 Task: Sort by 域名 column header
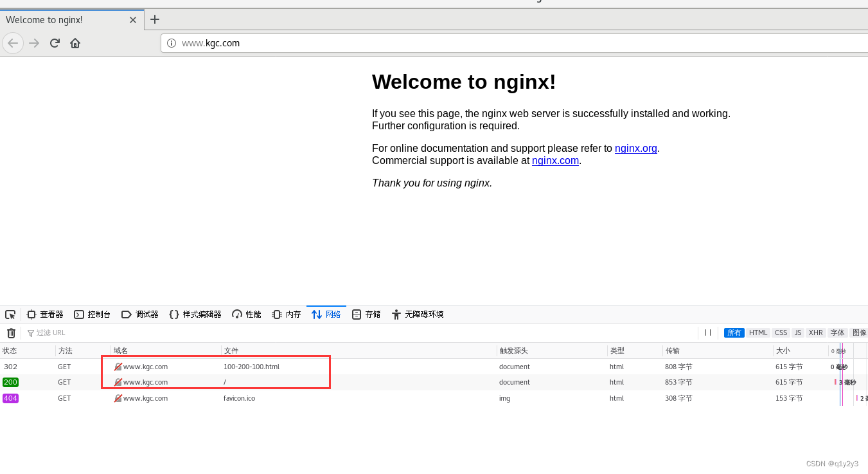[x=166, y=351]
